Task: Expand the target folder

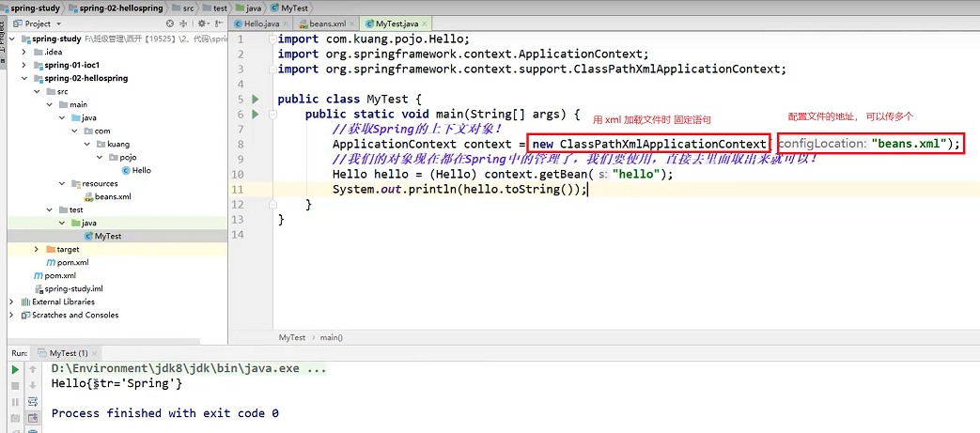Action: click(x=37, y=249)
